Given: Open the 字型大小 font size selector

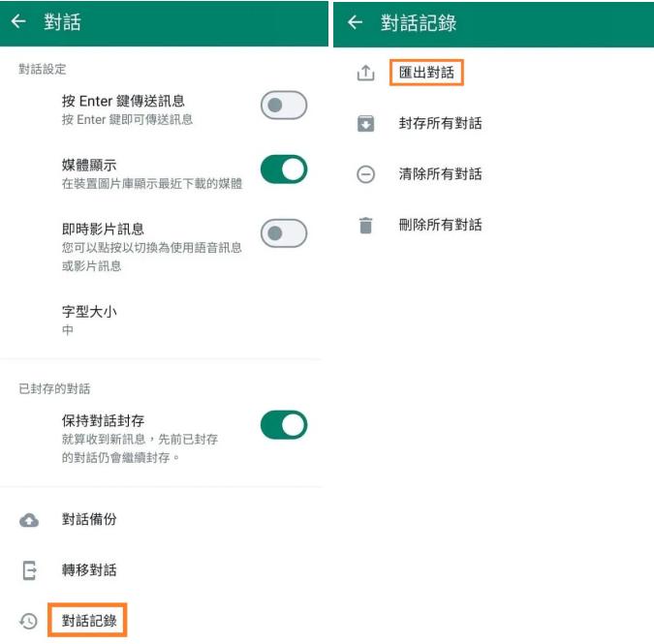Looking at the screenshot, I should (90, 320).
